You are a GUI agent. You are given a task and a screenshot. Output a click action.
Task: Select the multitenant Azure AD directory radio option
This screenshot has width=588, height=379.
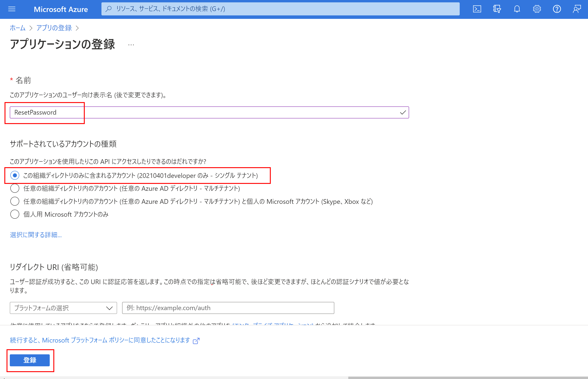pos(15,189)
